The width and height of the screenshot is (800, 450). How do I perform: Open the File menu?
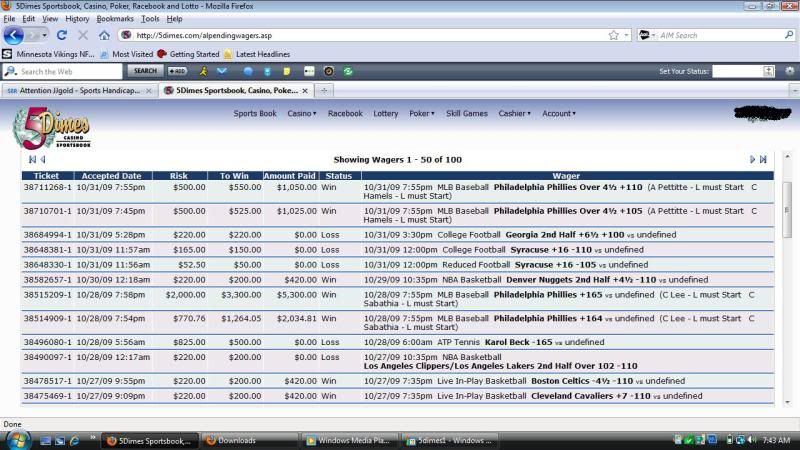click(9, 18)
